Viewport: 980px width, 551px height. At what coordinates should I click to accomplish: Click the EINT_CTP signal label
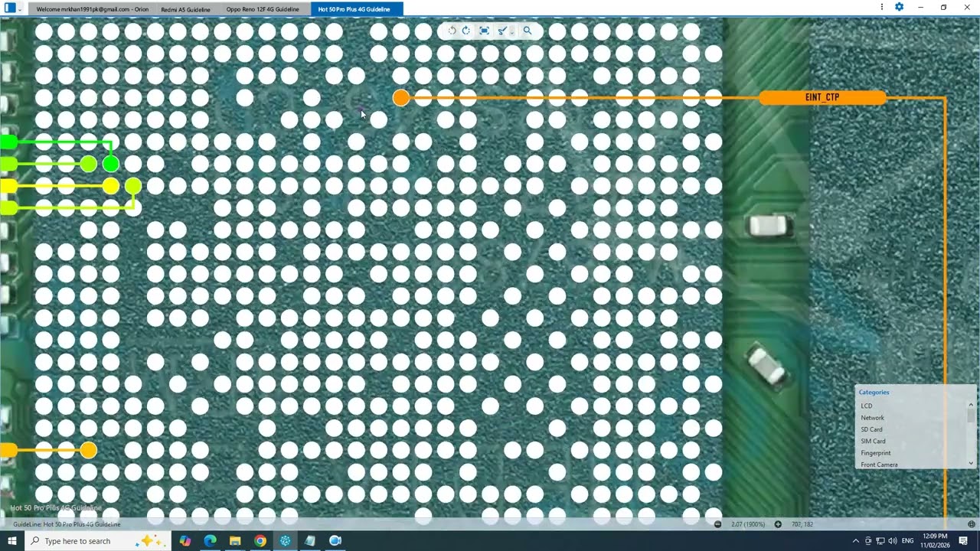coord(822,97)
